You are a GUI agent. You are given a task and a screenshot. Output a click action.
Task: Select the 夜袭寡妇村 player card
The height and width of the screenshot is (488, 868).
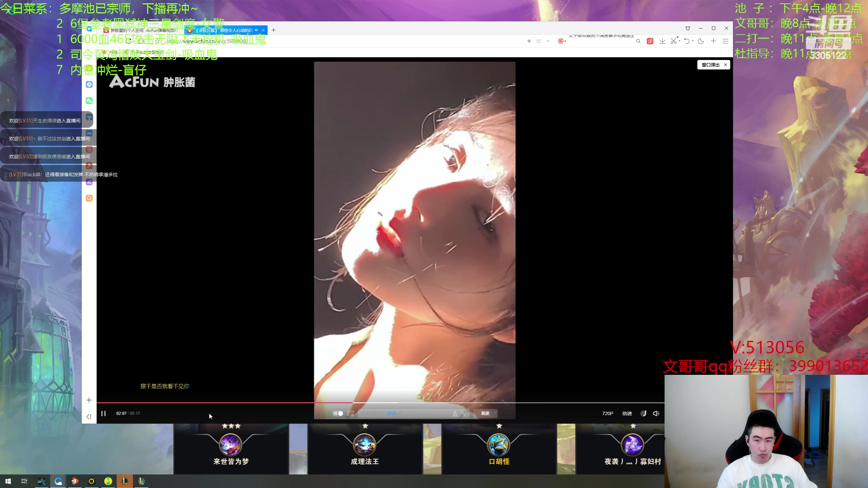pos(620,449)
